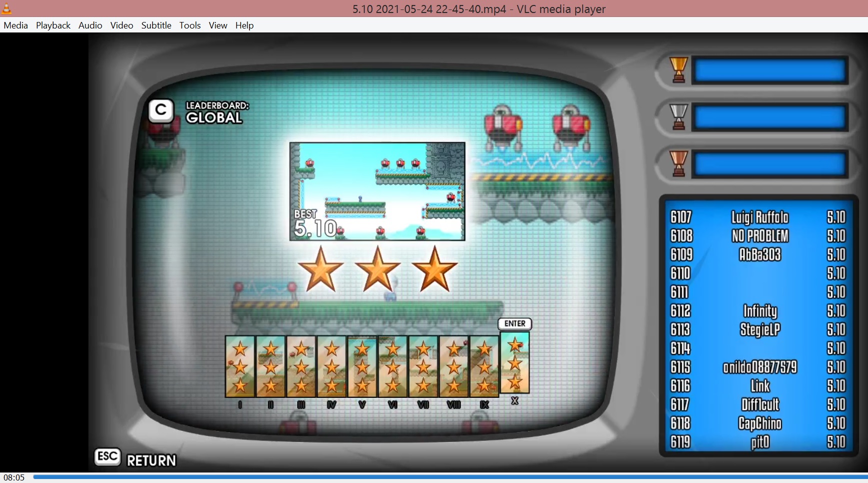Image resolution: width=868 pixels, height=483 pixels.
Task: Click the blue bar beside silver trophy
Action: pos(770,117)
